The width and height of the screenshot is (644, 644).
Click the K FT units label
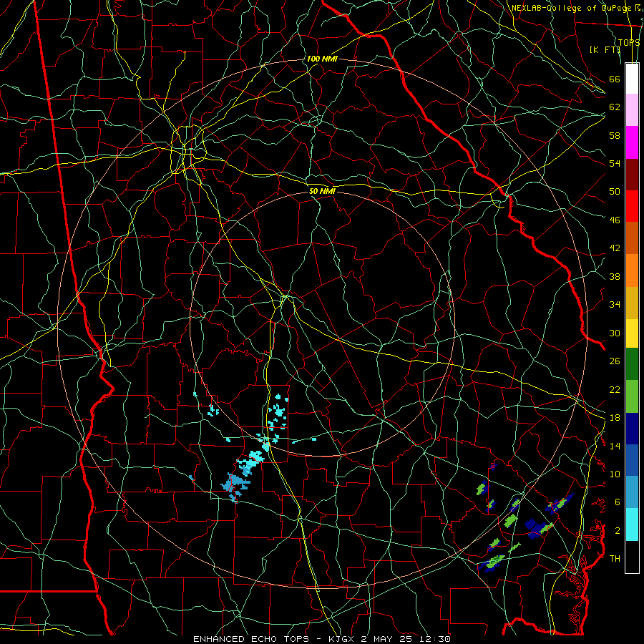click(x=605, y=49)
